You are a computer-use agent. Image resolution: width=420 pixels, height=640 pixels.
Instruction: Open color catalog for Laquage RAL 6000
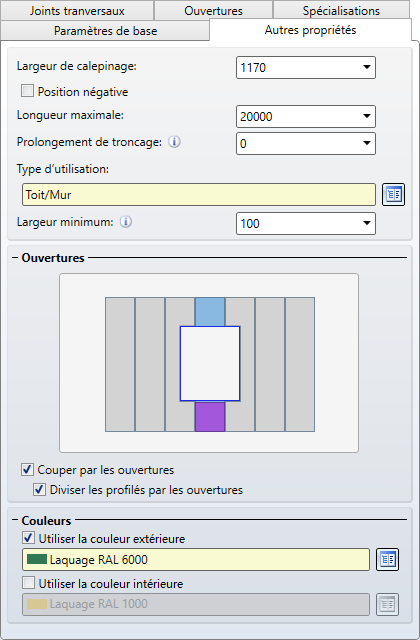(387, 559)
